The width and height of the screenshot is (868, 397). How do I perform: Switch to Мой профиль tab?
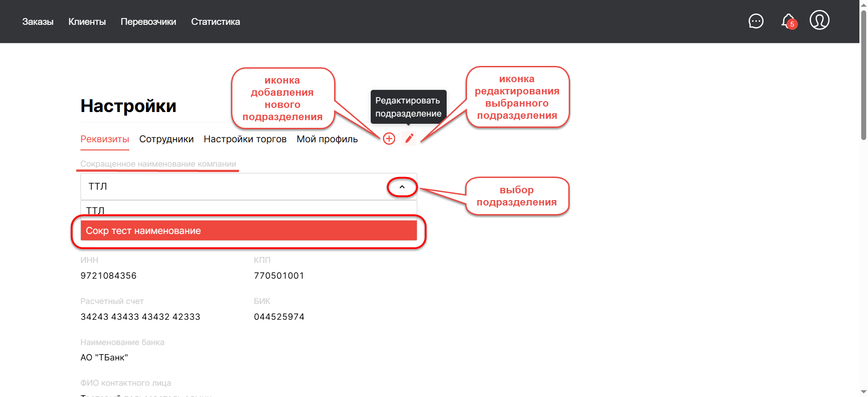tap(327, 139)
